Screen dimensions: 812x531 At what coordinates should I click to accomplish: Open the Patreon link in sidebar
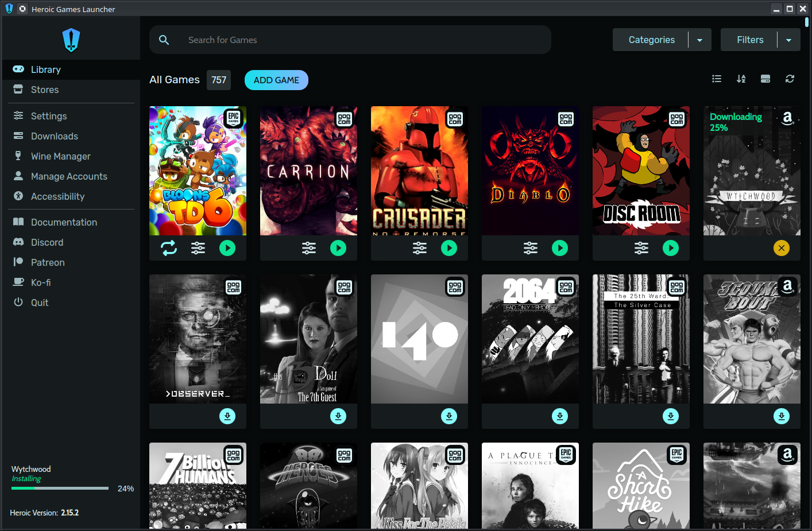pyautogui.click(x=48, y=262)
